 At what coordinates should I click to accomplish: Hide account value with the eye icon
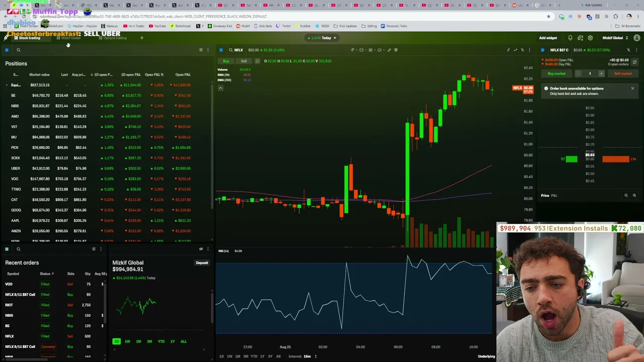coord(201,249)
